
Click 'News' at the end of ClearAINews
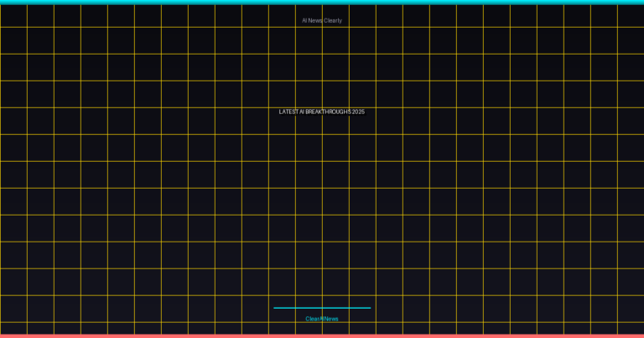[332, 319]
